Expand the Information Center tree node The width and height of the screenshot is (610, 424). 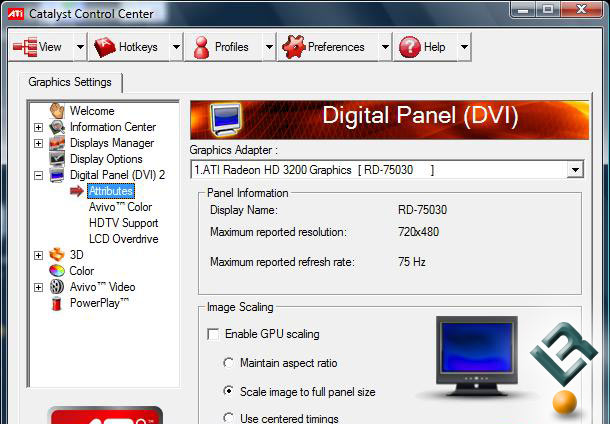[x=39, y=127]
